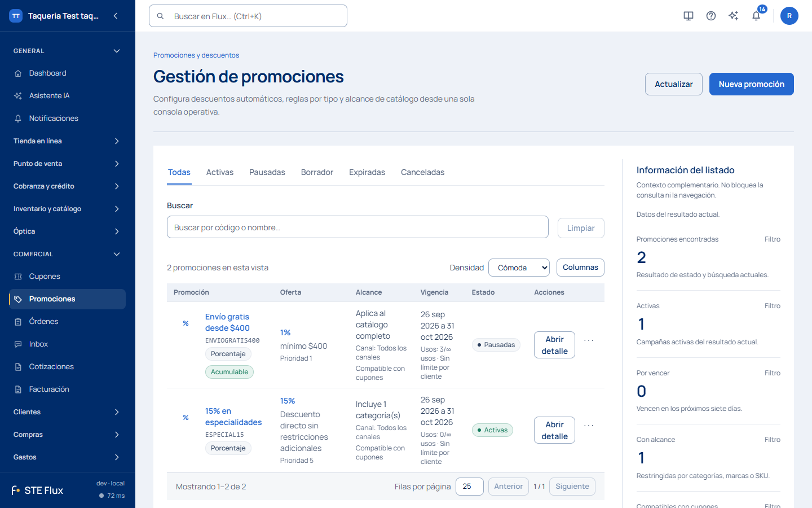Viewport: 812px width, 508px height.
Task: Click Filtro next to Activas summary
Action: [773, 306]
